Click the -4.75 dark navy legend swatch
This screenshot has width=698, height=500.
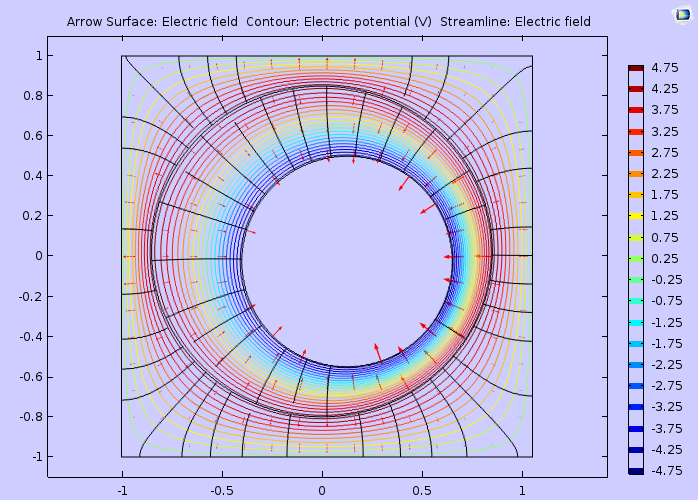[636, 471]
